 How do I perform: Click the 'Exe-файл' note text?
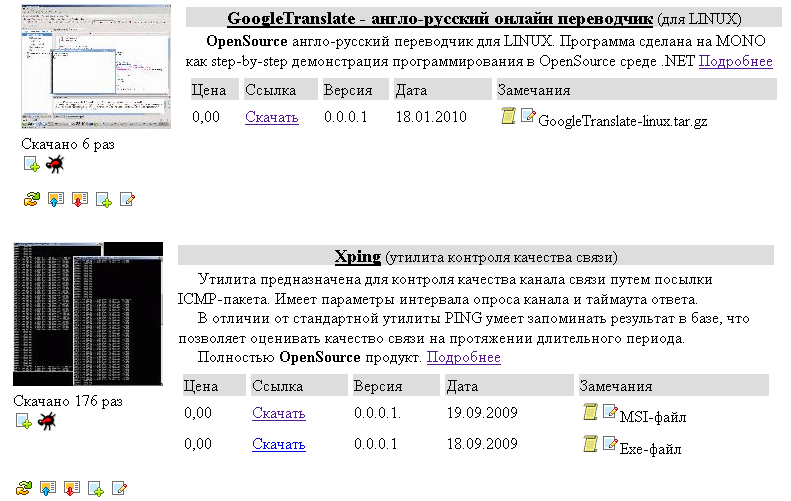650,449
